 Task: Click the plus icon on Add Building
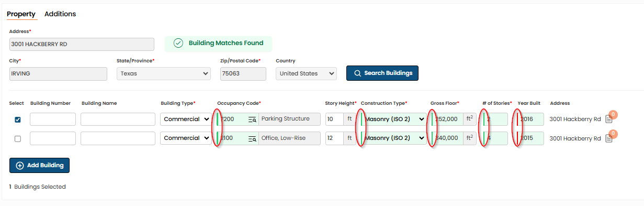pyautogui.click(x=20, y=166)
